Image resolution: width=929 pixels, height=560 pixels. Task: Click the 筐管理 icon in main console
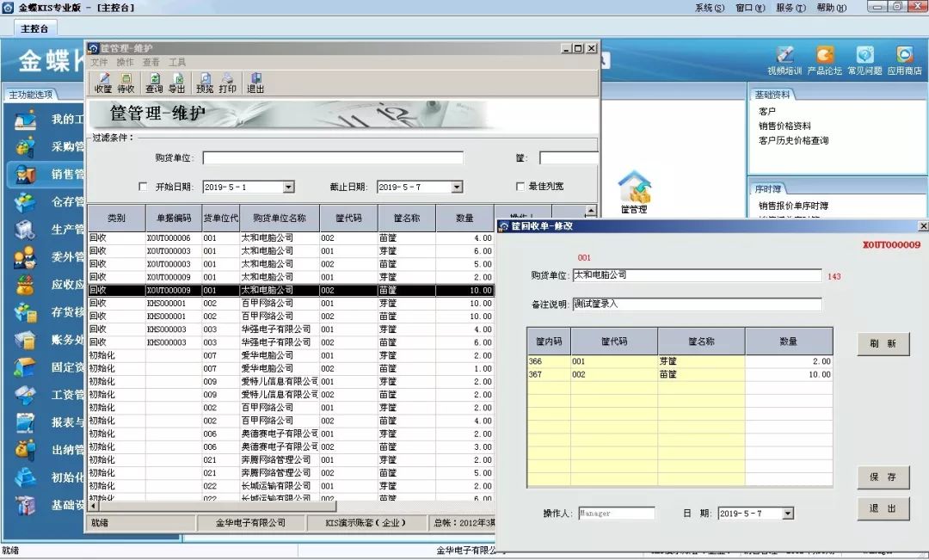[x=634, y=193]
